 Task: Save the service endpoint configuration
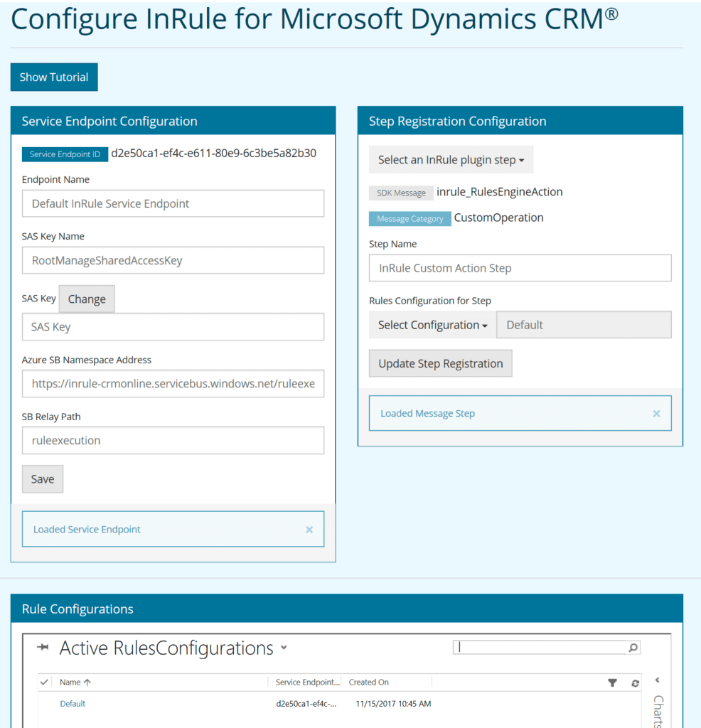43,479
